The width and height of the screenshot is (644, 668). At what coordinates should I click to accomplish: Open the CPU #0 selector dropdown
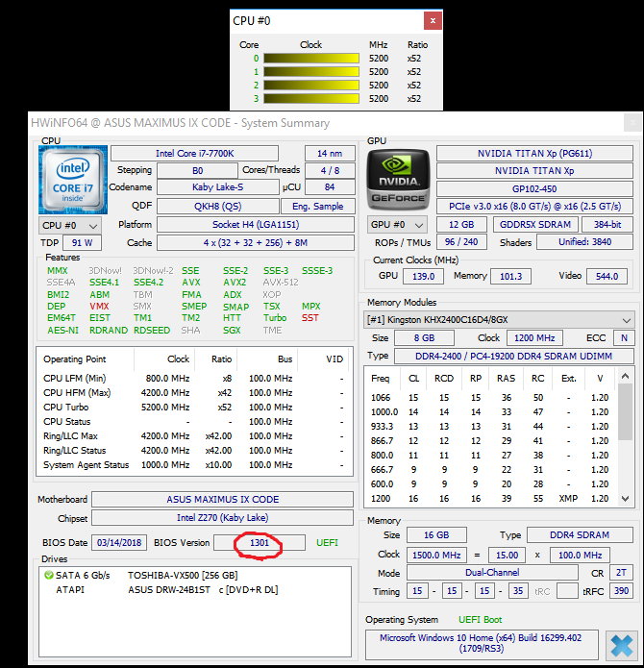(70, 225)
